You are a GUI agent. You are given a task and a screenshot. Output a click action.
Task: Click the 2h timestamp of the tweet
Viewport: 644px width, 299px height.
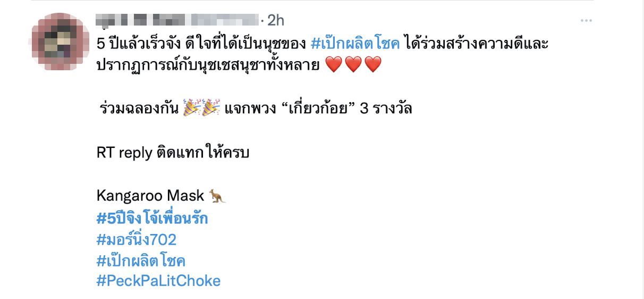[276, 20]
